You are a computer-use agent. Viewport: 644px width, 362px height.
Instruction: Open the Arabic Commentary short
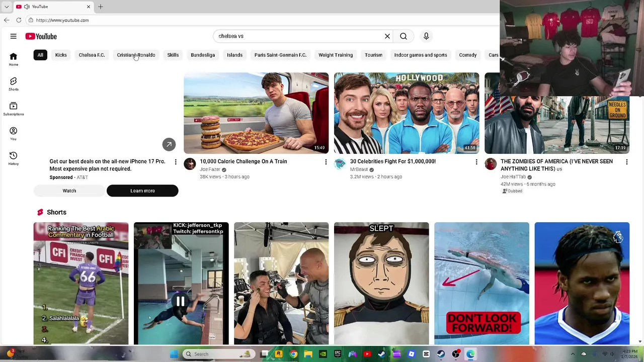(81, 283)
